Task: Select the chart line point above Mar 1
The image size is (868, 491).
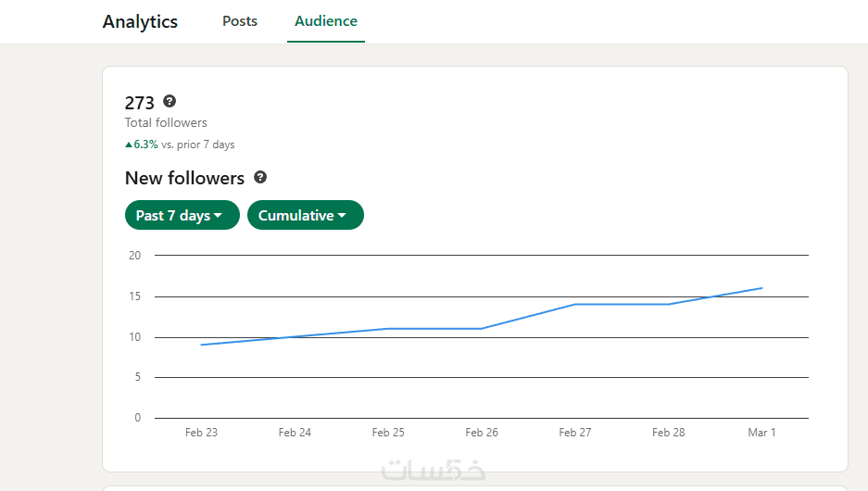Action: pos(762,288)
